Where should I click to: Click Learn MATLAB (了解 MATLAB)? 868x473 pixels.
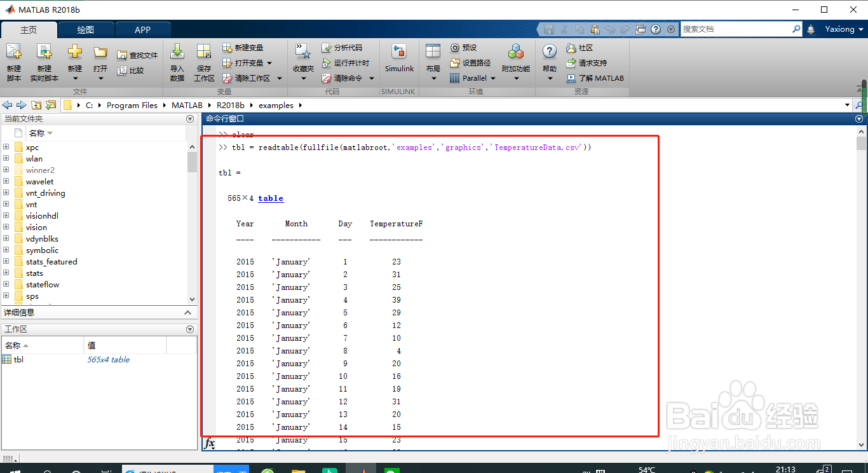point(595,78)
